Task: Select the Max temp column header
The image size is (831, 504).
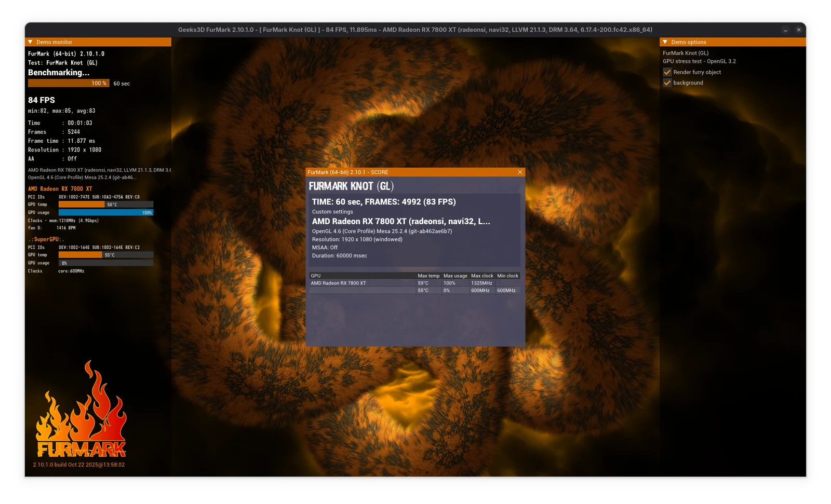Action: pos(428,276)
